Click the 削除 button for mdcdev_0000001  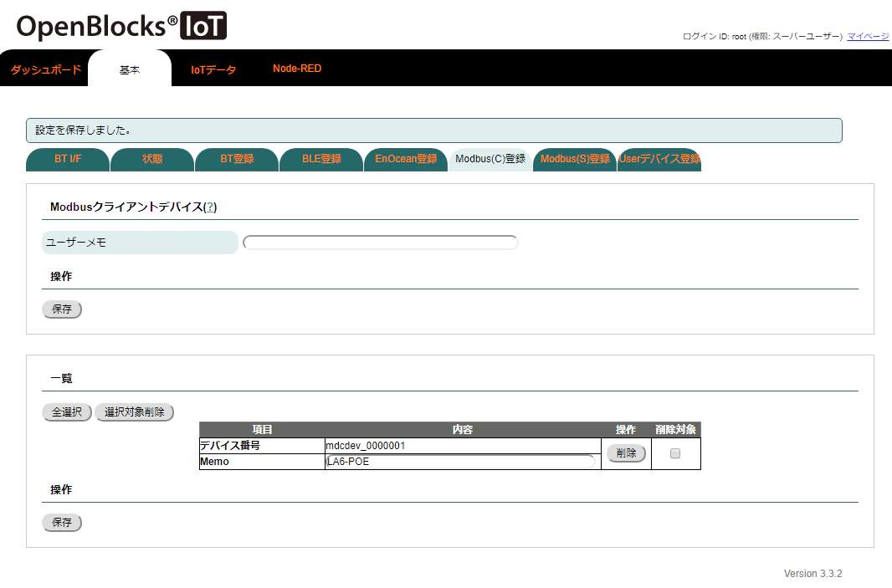(x=626, y=453)
